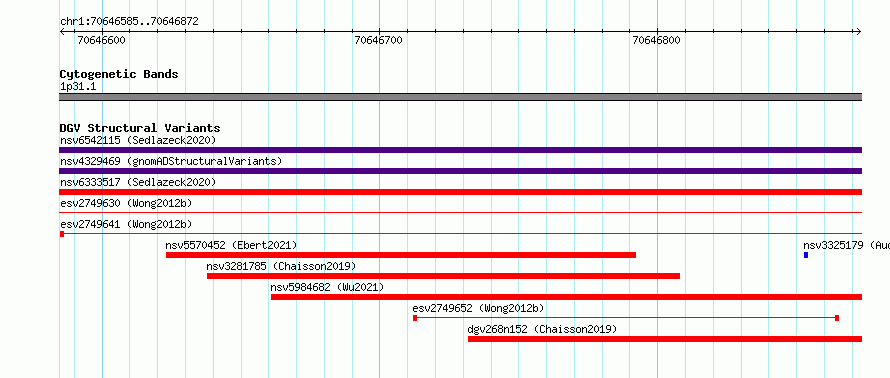The width and height of the screenshot is (890, 378).
Task: Open the nsv5984682 (Wu2021) label
Action: [x=327, y=287]
